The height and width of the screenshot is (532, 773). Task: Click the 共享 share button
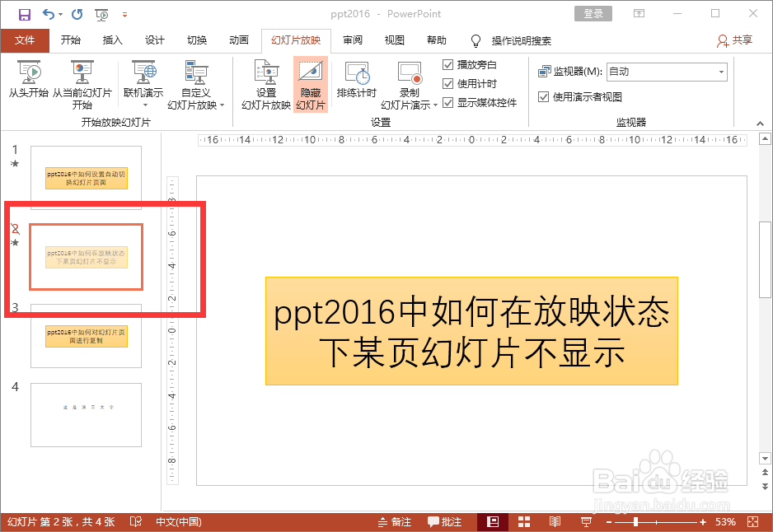tap(734, 40)
